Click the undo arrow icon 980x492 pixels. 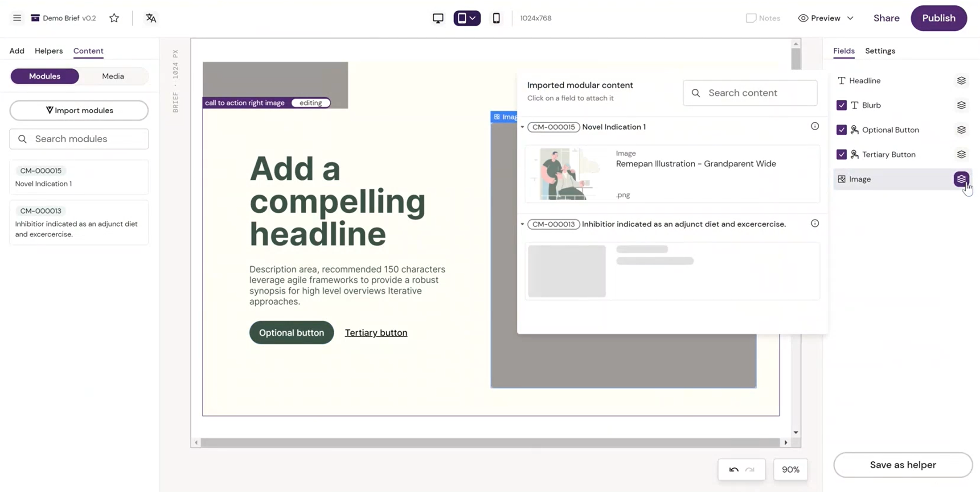tap(734, 469)
